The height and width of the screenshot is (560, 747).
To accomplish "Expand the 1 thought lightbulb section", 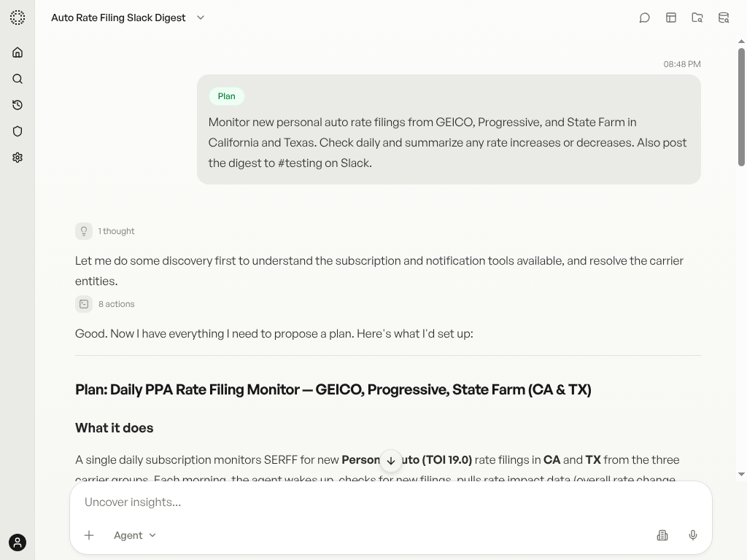I will click(x=105, y=231).
